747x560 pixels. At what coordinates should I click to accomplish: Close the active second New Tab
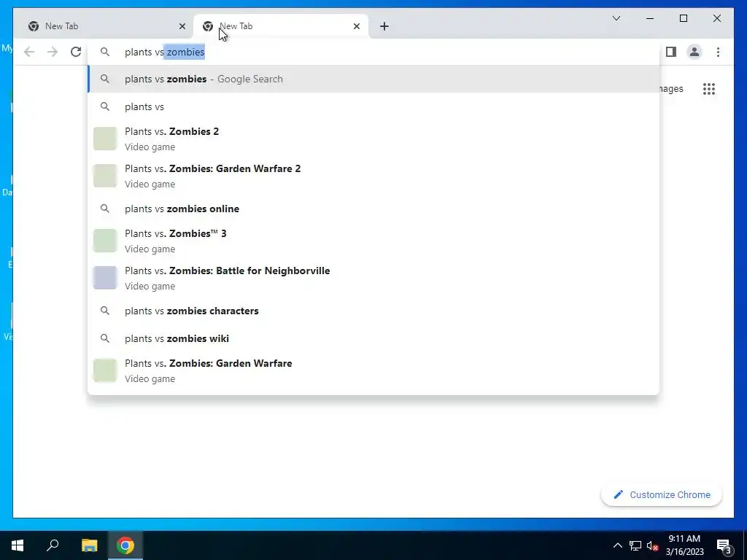point(356,26)
